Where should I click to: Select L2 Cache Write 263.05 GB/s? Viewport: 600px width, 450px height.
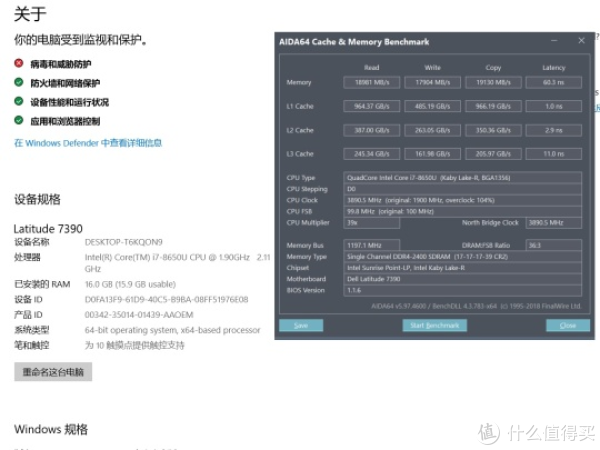coord(433,130)
